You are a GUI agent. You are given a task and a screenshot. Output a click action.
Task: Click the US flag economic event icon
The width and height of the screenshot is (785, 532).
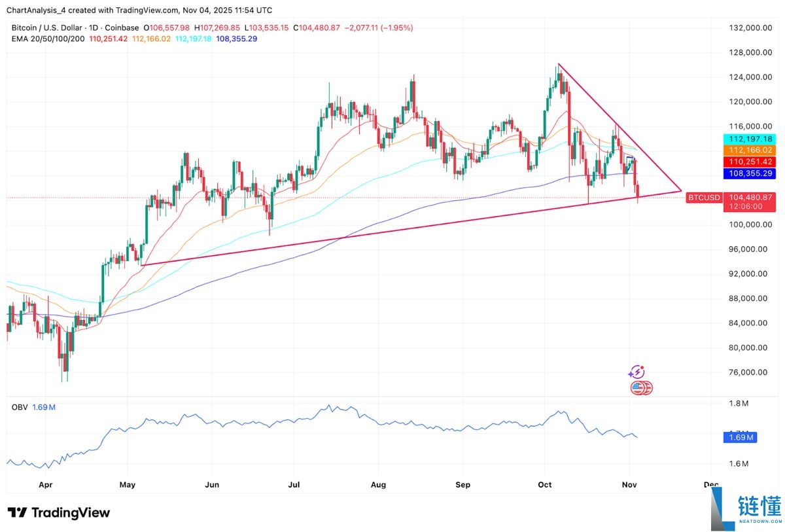tap(639, 388)
